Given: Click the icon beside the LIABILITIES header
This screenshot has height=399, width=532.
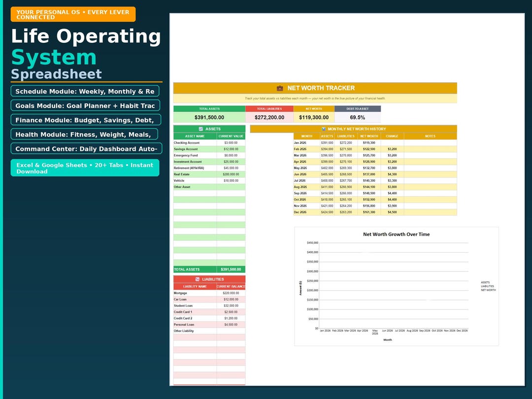Looking at the screenshot, I should pyautogui.click(x=198, y=279).
